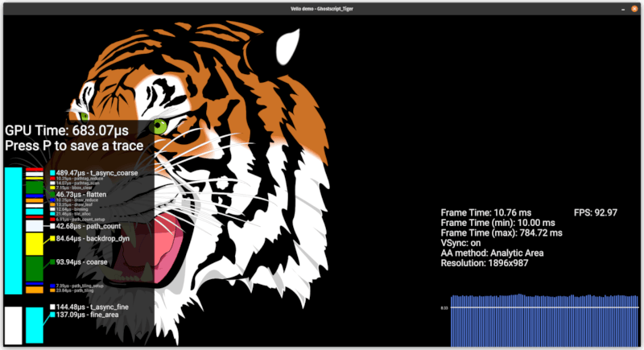Click the "137.09µs - fine_area" label
The width and height of the screenshot is (644, 350).
87,315
